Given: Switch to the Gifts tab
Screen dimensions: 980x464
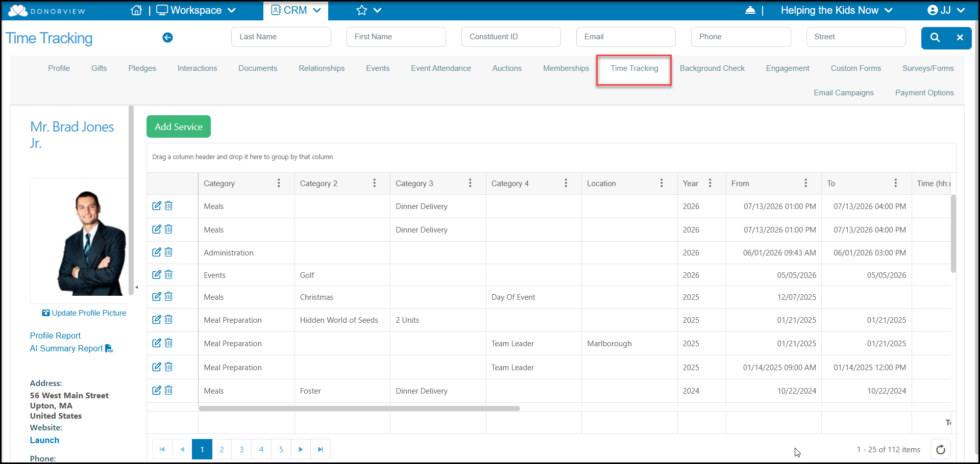Looking at the screenshot, I should pyautogui.click(x=99, y=68).
